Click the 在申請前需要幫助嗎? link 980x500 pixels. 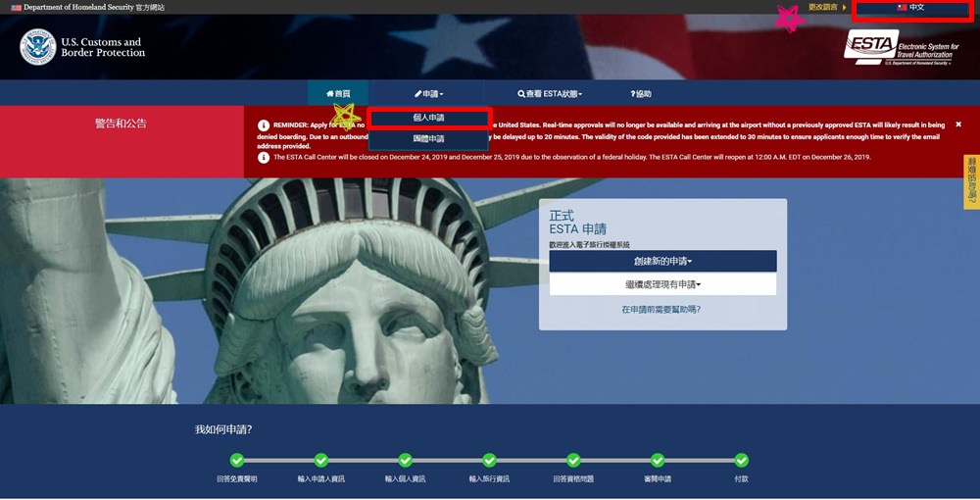[x=661, y=309]
